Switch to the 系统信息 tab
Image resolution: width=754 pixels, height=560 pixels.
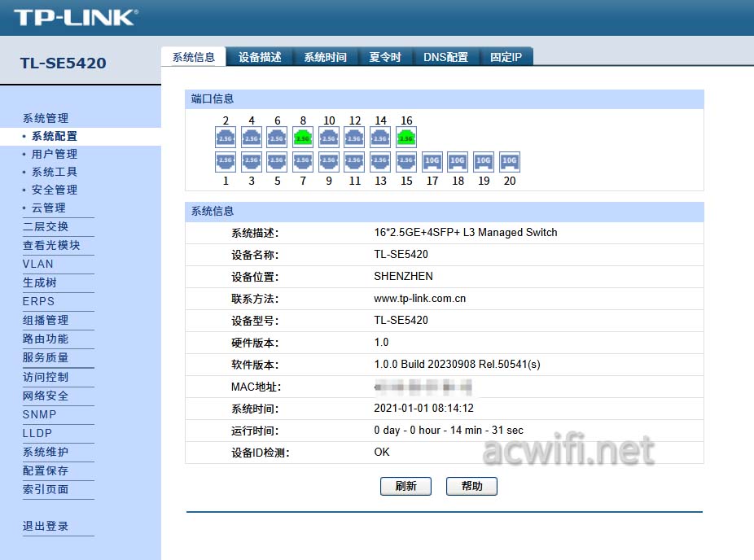(x=193, y=57)
